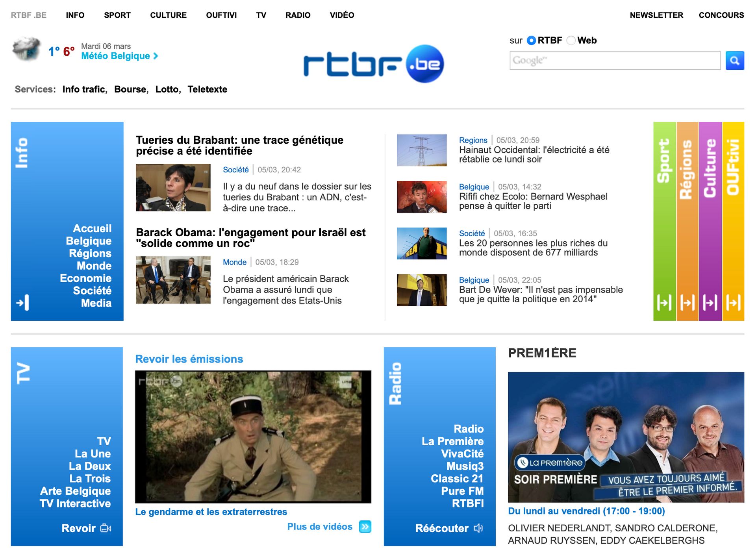Screen dimensions: 756x557
Task: Open the Teletexte service link
Action: click(208, 89)
